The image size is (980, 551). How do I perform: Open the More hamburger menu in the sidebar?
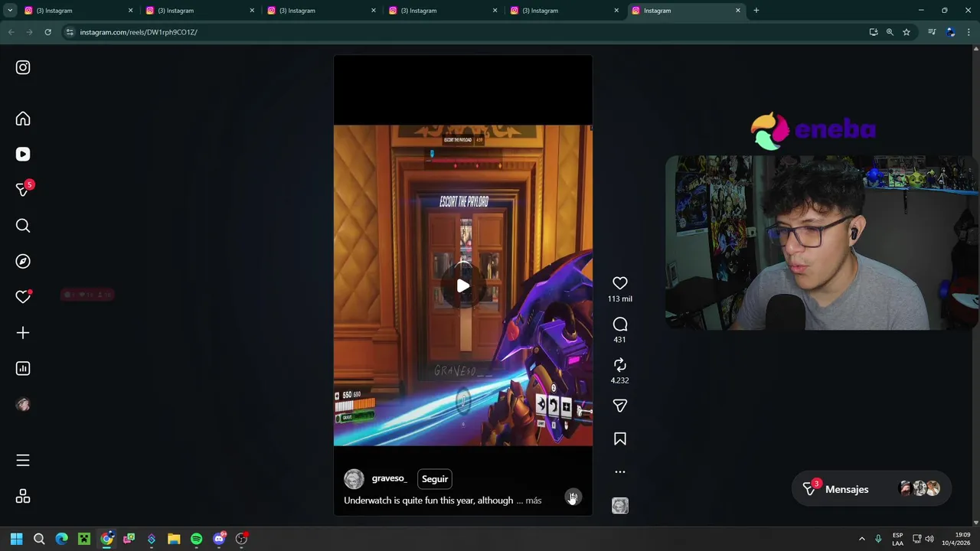click(23, 460)
